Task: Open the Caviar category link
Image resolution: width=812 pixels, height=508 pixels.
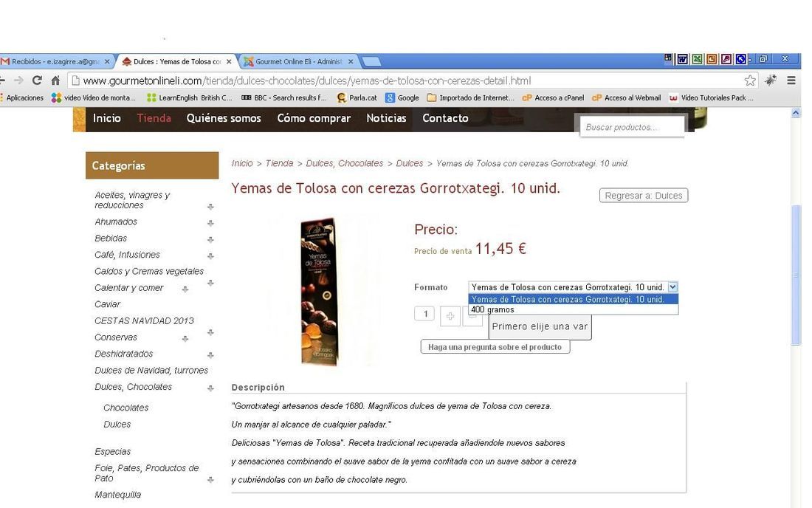Action: point(107,304)
